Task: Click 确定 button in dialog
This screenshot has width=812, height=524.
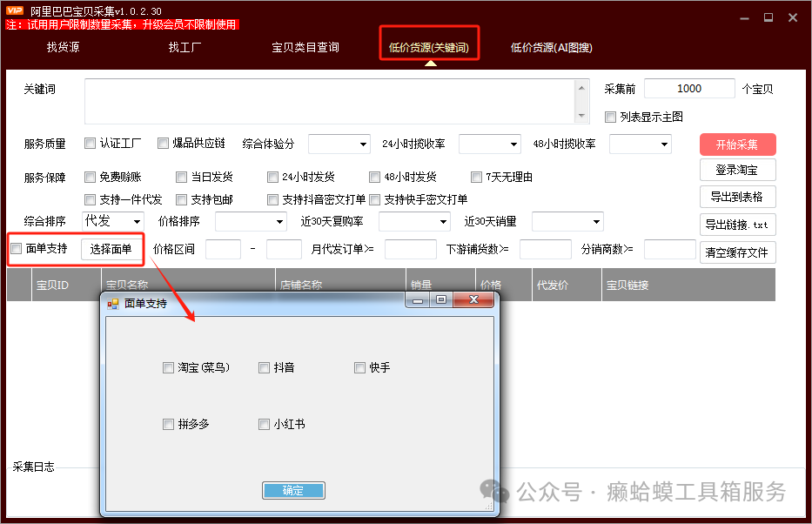Action: [x=293, y=490]
